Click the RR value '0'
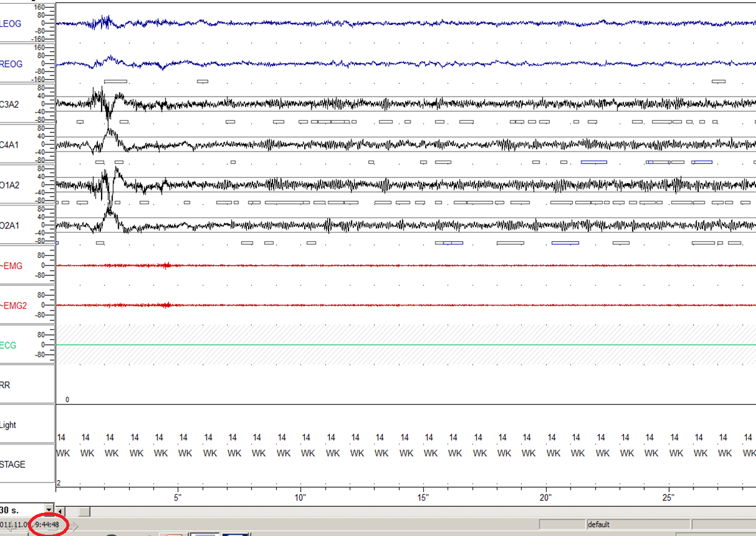The image size is (756, 536). click(x=68, y=400)
